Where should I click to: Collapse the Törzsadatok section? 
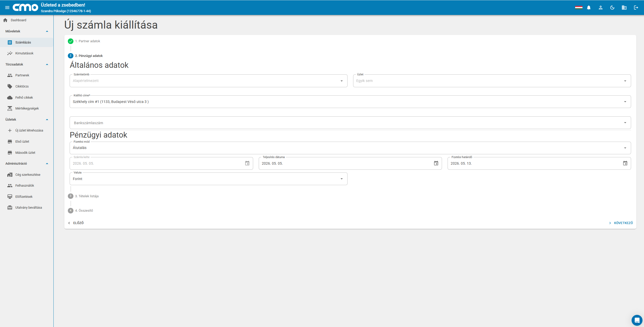(x=47, y=64)
